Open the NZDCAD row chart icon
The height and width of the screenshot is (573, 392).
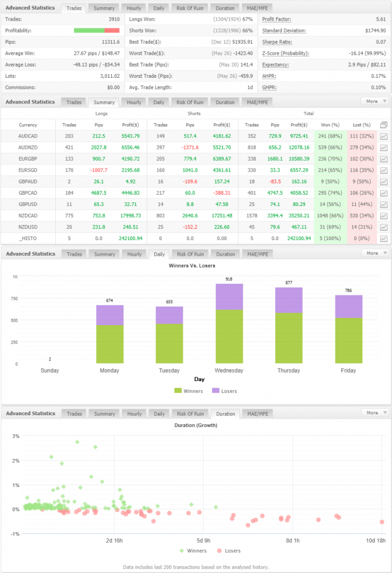pyautogui.click(x=384, y=216)
